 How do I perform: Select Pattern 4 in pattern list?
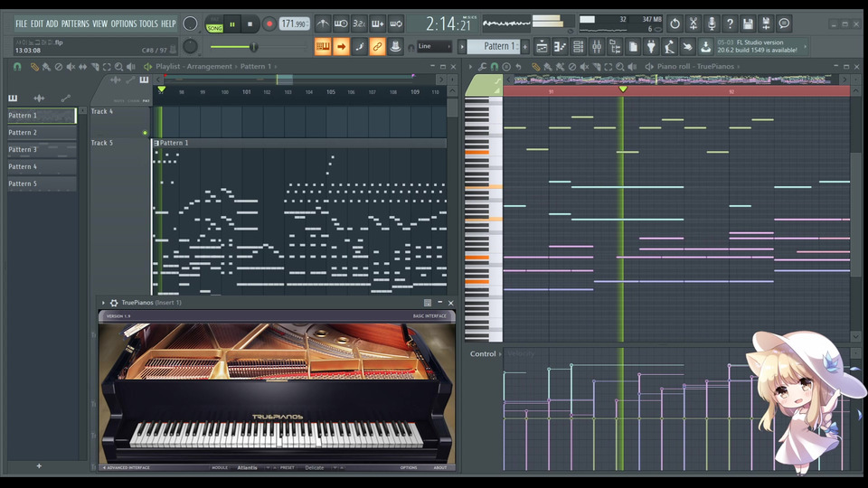tap(42, 166)
